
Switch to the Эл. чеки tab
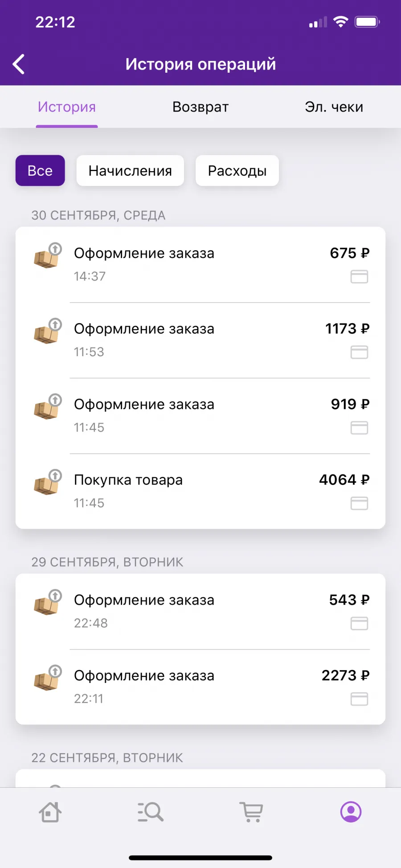(334, 107)
